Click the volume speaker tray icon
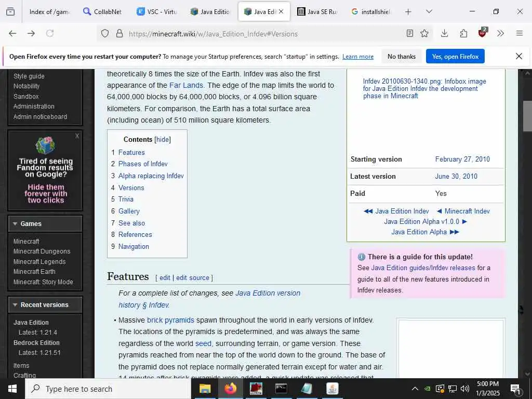 465,389
